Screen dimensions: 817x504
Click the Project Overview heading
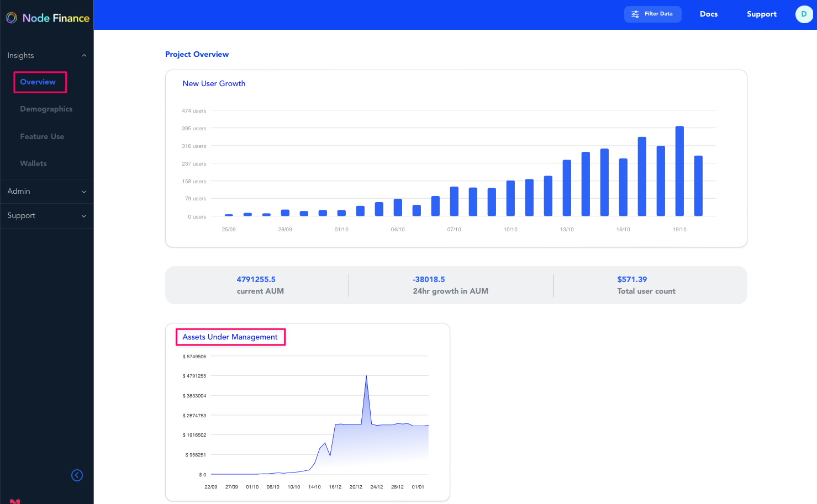click(197, 54)
